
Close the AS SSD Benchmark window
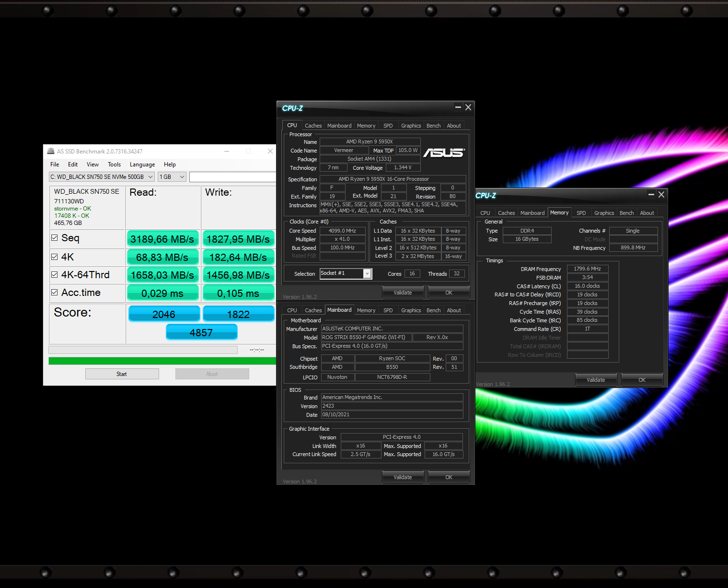coord(270,151)
